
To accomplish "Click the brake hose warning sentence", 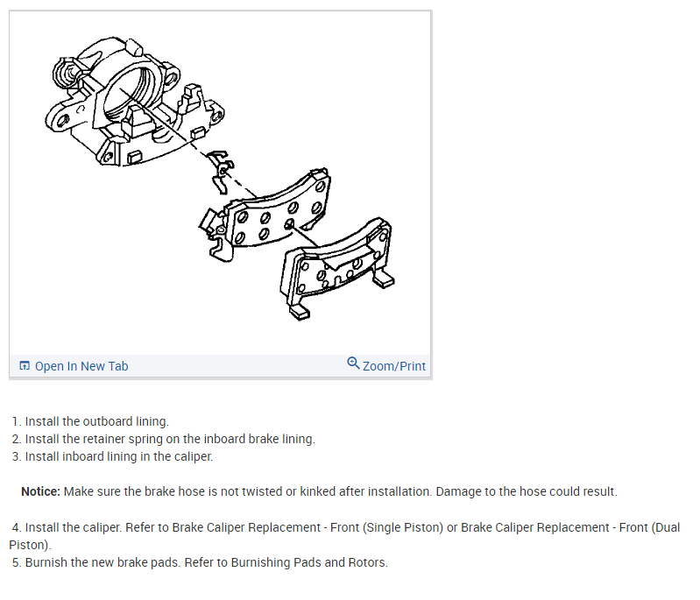I will click(341, 491).
